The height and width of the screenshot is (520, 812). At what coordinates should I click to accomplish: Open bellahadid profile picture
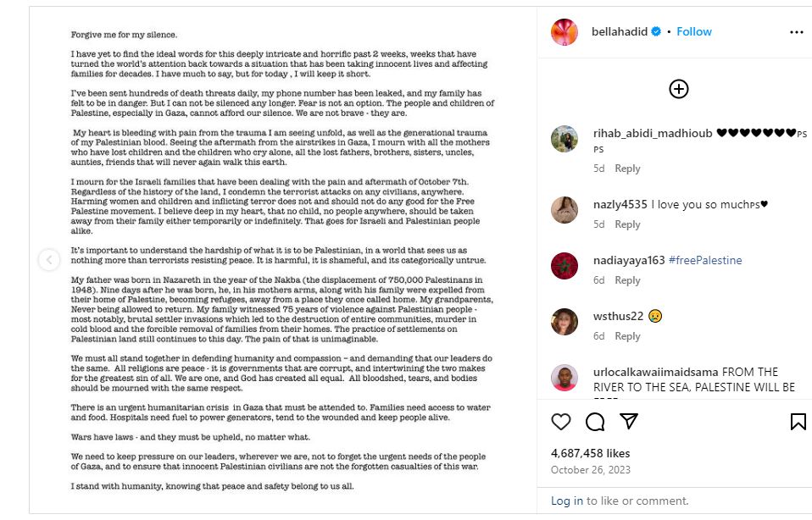tap(565, 32)
